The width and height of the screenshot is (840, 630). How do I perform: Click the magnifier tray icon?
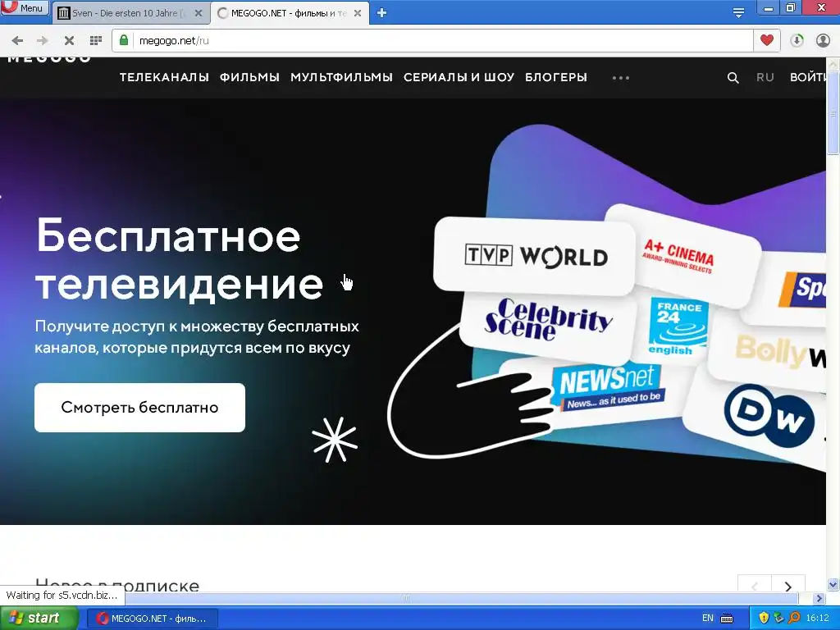pyautogui.click(x=794, y=619)
